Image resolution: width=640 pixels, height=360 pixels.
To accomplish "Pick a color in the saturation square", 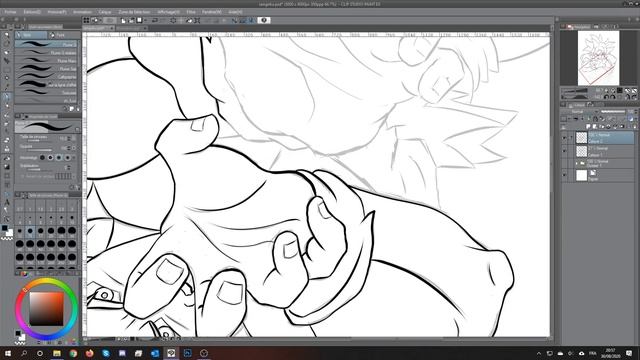I will click(x=46, y=309).
